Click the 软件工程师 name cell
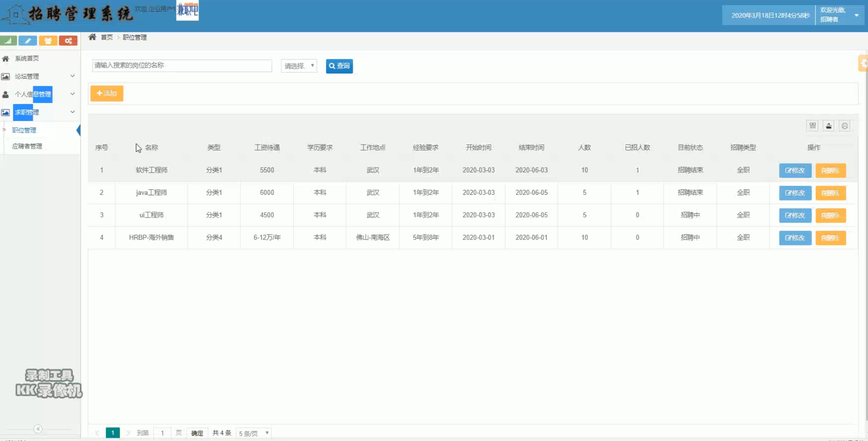 [x=151, y=170]
